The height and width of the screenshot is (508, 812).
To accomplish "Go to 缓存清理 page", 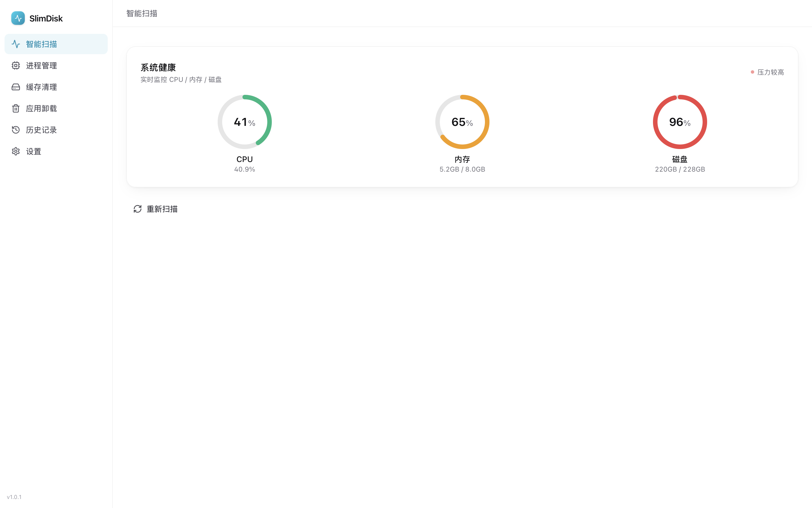I will (56, 87).
